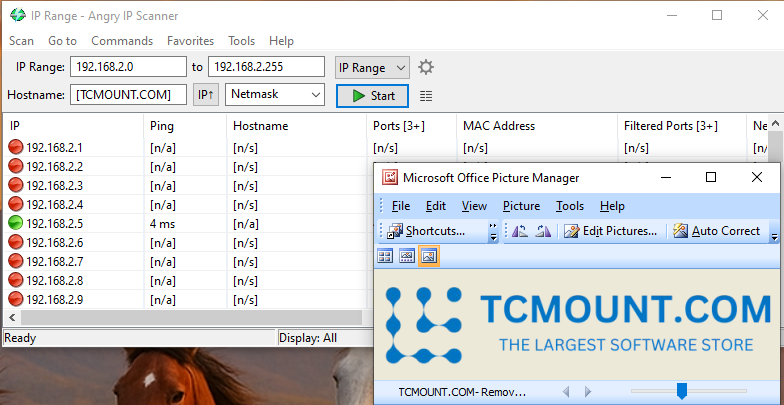Click the Edit Pictures button
Image resolution: width=784 pixels, height=405 pixels.
point(610,231)
